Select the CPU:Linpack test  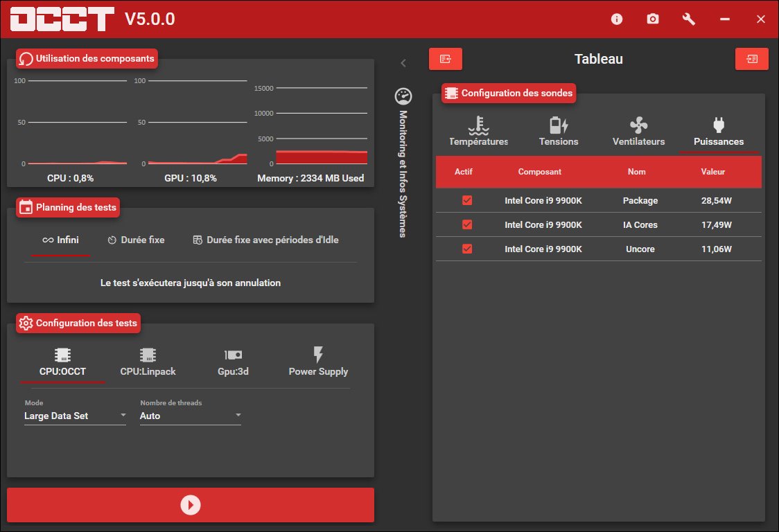tap(148, 362)
